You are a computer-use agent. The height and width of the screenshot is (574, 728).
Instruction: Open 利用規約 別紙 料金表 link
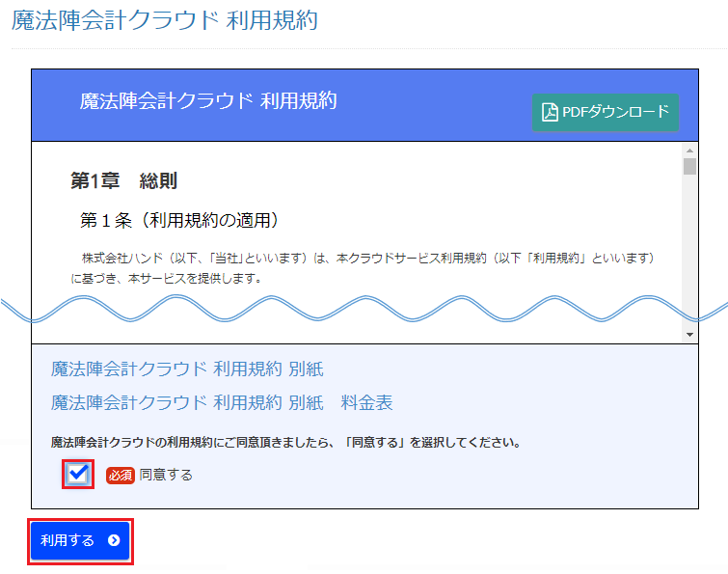pyautogui.click(x=222, y=402)
